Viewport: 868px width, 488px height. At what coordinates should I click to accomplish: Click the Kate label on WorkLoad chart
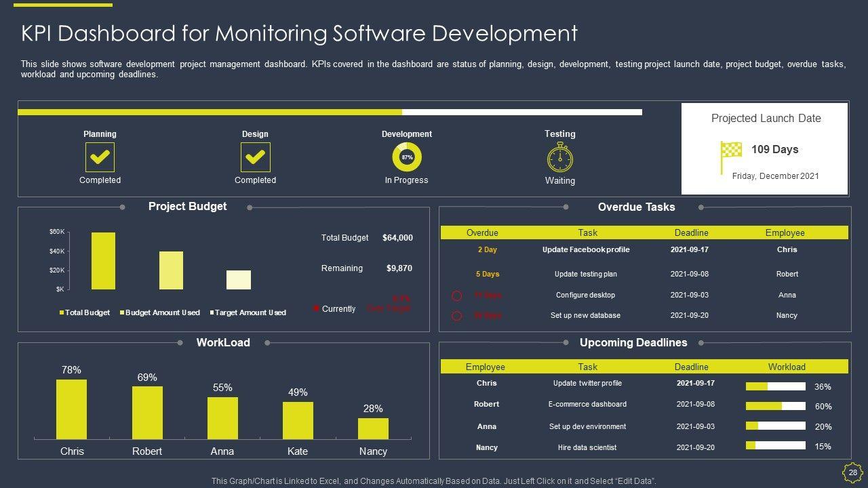pos(298,451)
